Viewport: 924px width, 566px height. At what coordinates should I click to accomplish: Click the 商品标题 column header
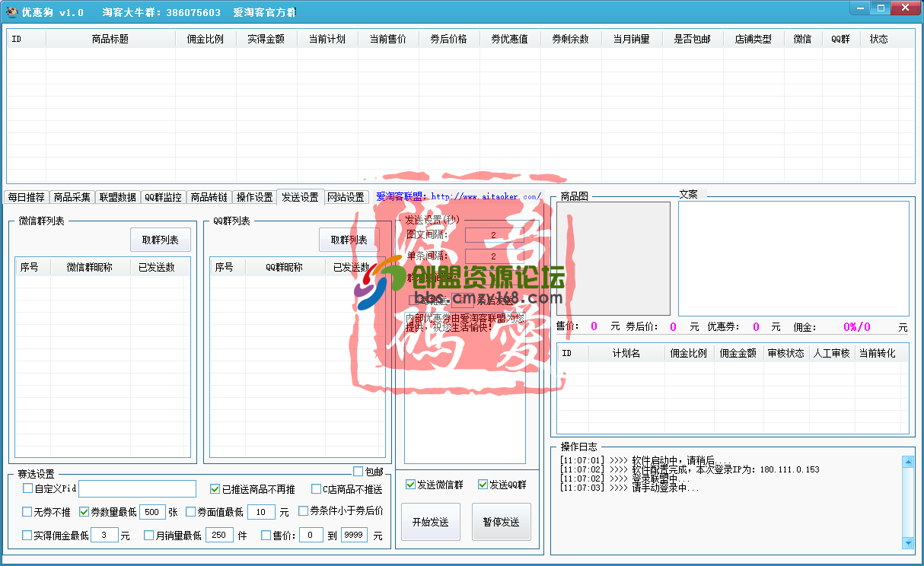(x=110, y=39)
